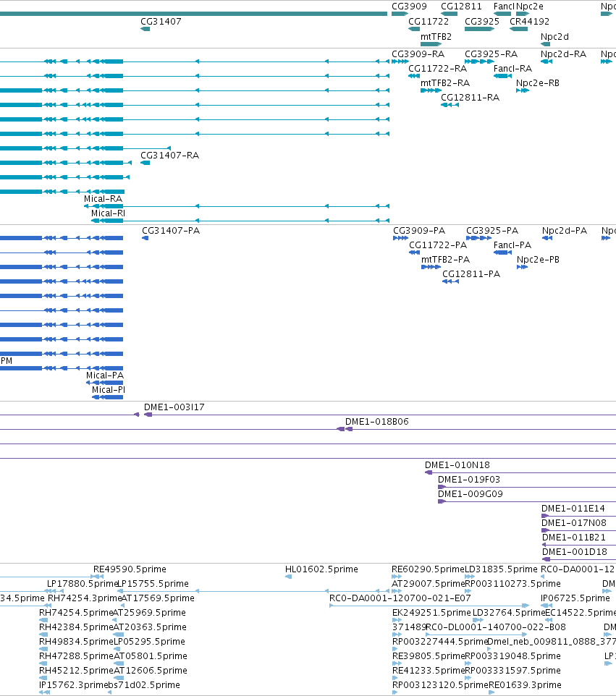
Task: Click the CG3909-RA transcript label
Action: [418, 54]
